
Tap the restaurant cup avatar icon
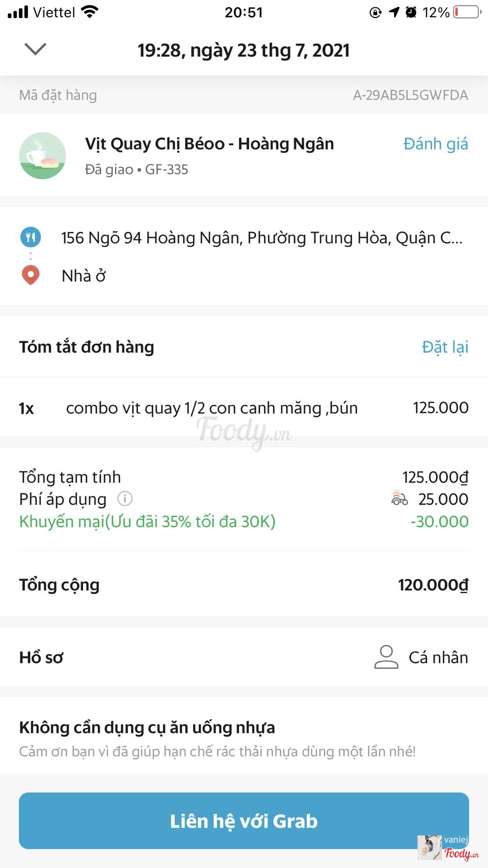(42, 156)
